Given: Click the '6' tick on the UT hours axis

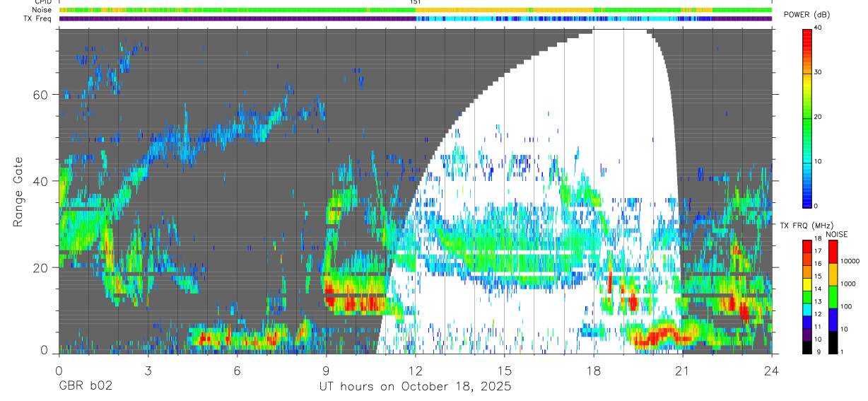Looking at the screenshot, I should pyautogui.click(x=237, y=370).
